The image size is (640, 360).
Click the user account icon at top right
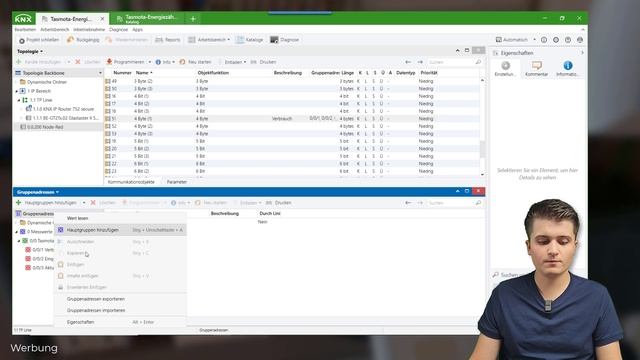coord(580,40)
